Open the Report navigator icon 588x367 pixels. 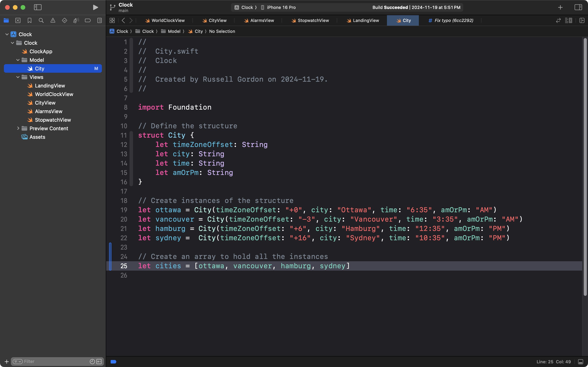pos(99,21)
